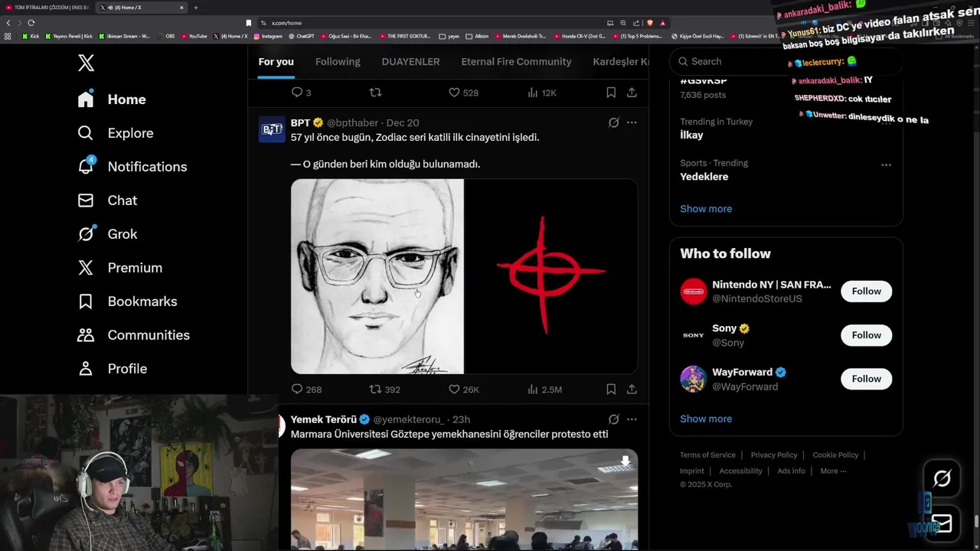Viewport: 980px width, 551px height.
Task: Share the top tweet with 12K views
Action: [632, 93]
